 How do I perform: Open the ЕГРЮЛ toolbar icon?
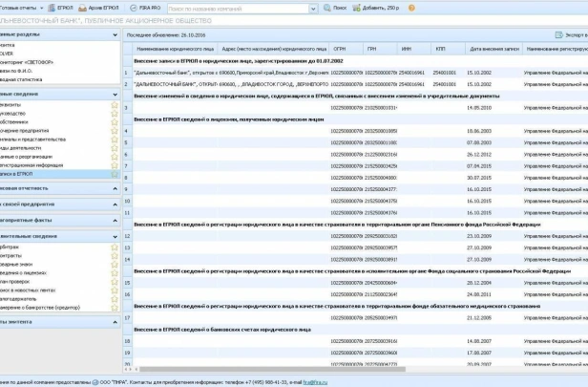tap(52, 8)
